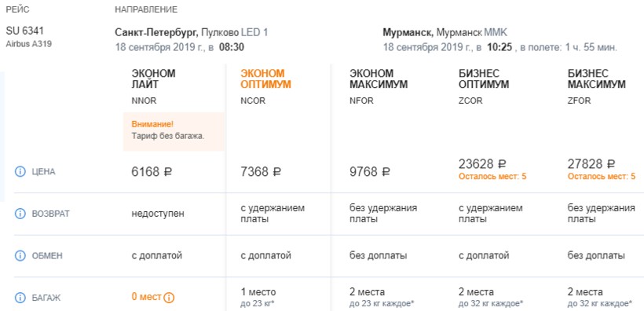Click the info icon beside ЦЕНА
Viewport: 644px width, 311px height.
[20, 172]
